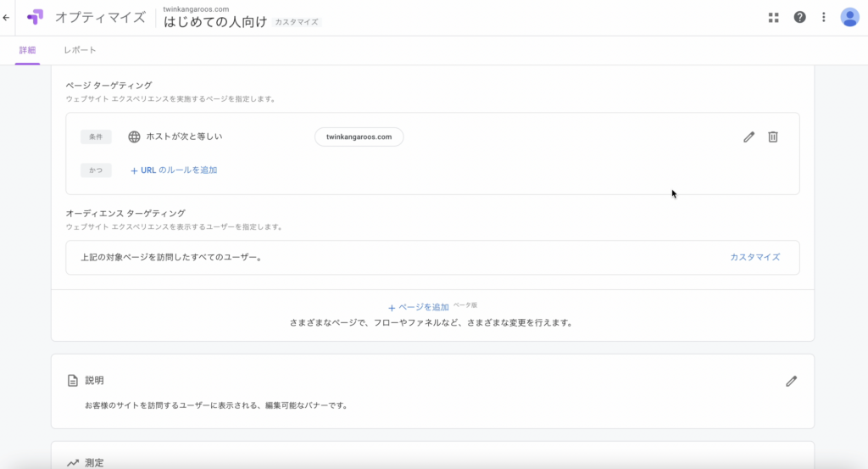The height and width of the screenshot is (469, 868).
Task: Click the ページ ターゲティング heading
Action: [108, 86]
